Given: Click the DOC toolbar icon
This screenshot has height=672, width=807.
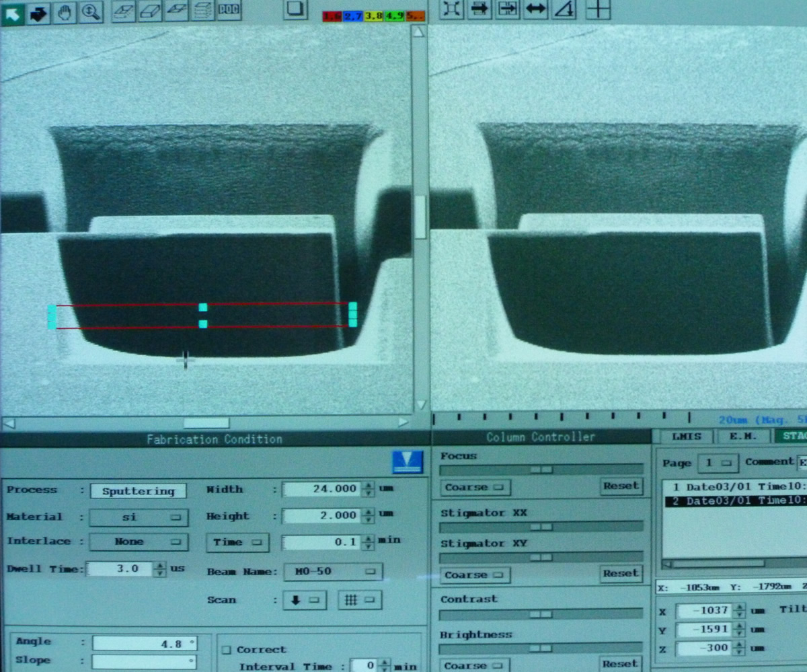Looking at the screenshot, I should 229,11.
